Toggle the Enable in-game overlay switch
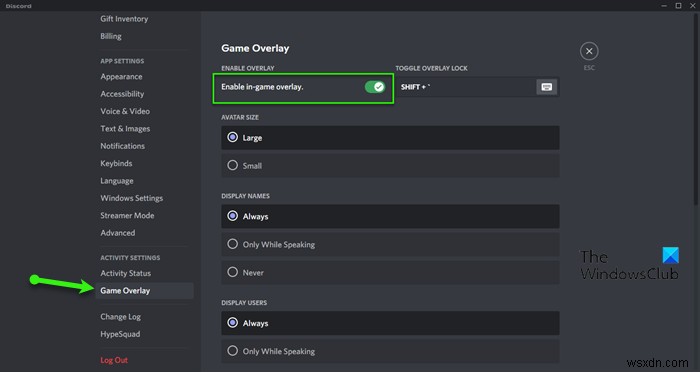Viewport: 700px width, 373px height. click(x=375, y=87)
